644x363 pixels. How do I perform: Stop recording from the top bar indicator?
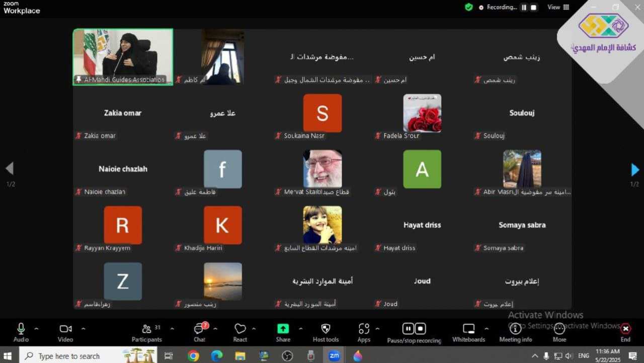coord(534,8)
